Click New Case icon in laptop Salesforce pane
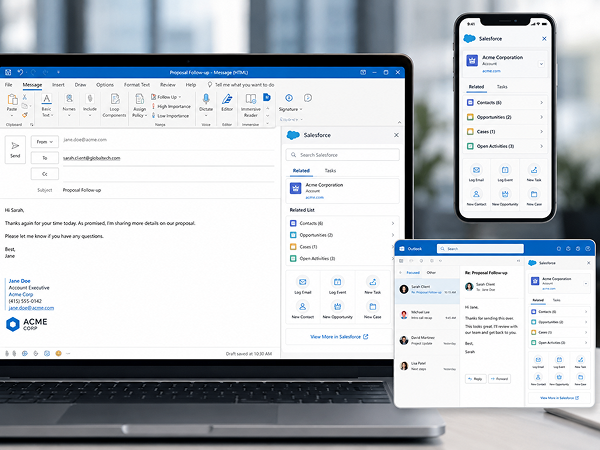 point(372,307)
